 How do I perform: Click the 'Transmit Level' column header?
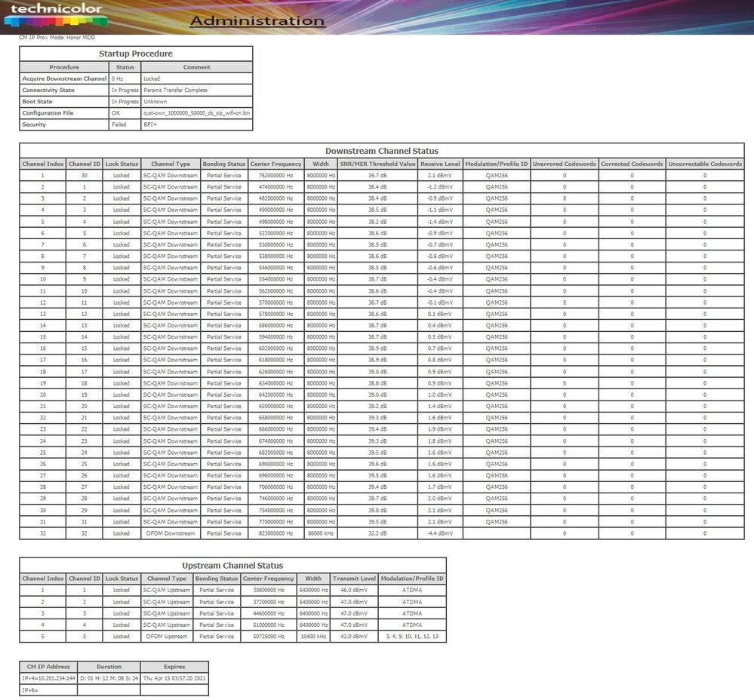click(x=354, y=579)
